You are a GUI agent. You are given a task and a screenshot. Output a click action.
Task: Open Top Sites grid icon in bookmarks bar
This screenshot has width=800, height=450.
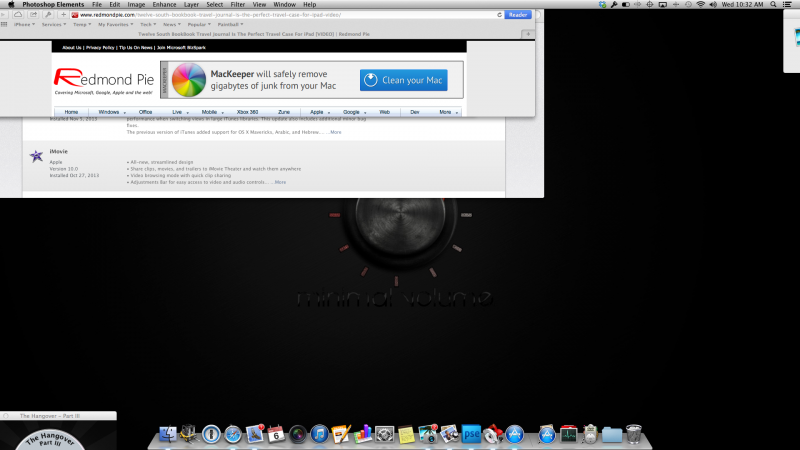(4, 24)
